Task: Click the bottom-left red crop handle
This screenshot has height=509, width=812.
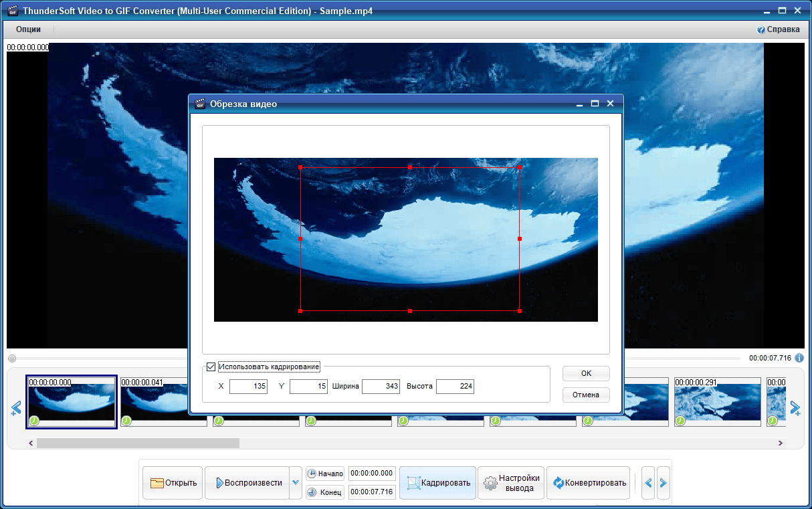Action: 300,311
